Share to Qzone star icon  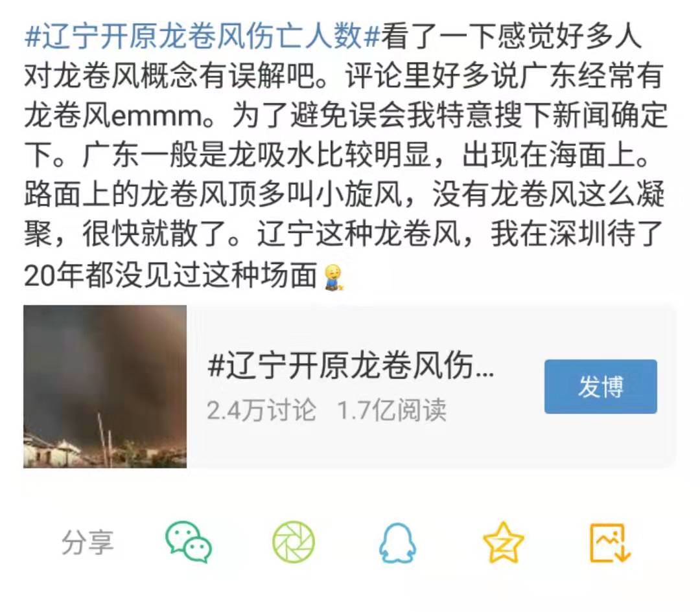pyautogui.click(x=503, y=542)
